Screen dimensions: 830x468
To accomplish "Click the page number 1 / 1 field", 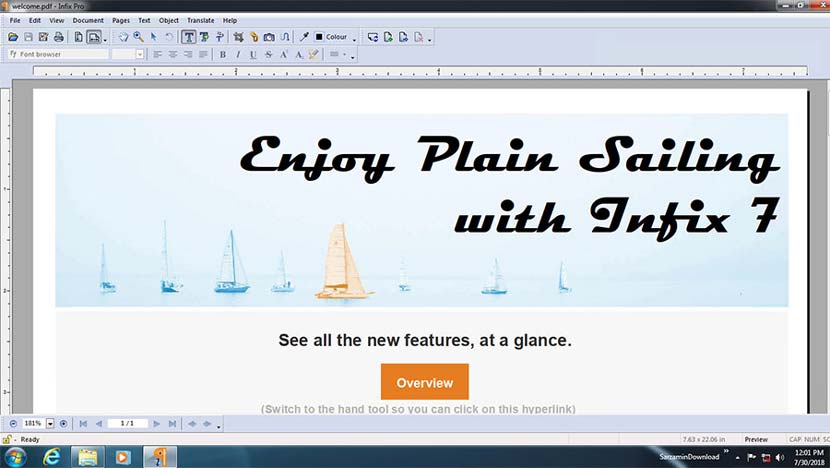I will tap(127, 424).
